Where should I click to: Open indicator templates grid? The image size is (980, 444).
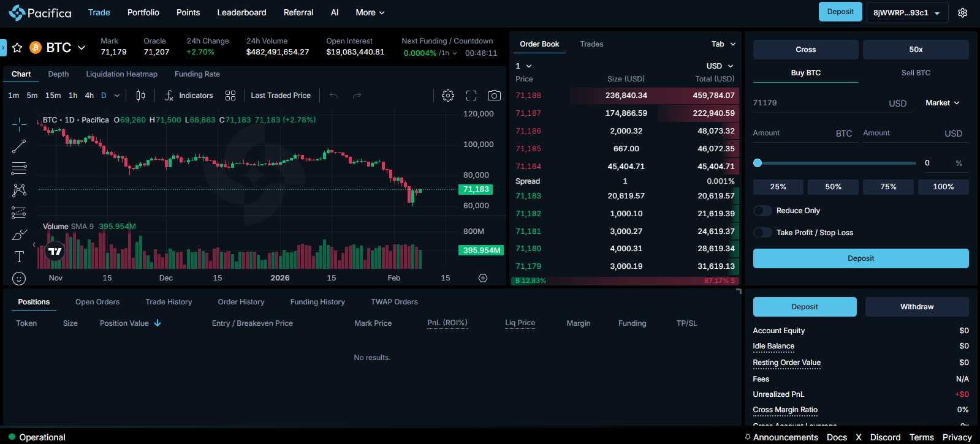click(230, 96)
